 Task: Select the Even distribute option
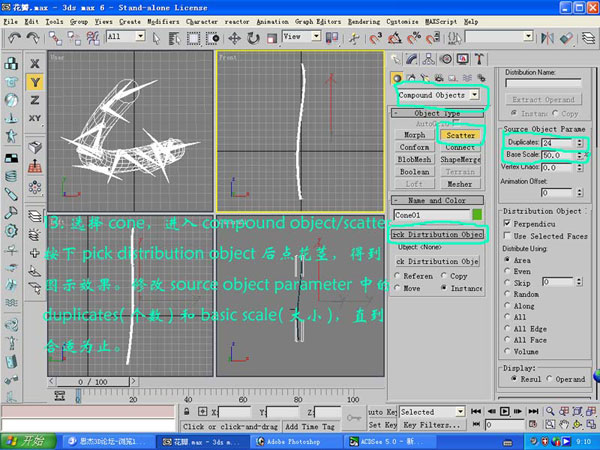(507, 271)
